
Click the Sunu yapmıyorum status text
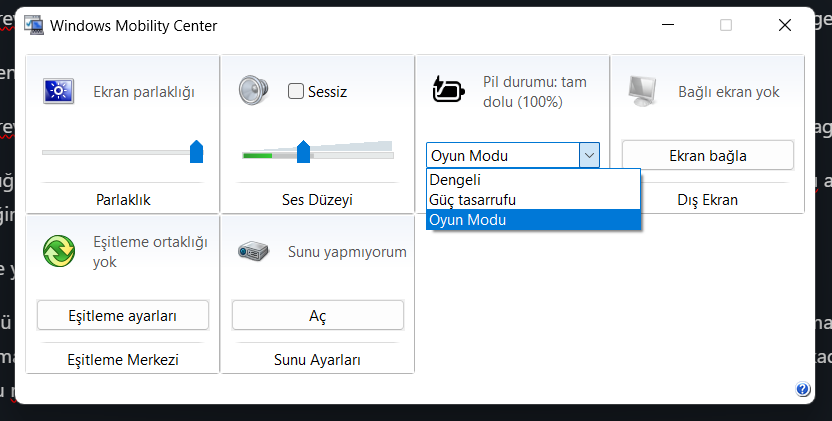click(347, 252)
